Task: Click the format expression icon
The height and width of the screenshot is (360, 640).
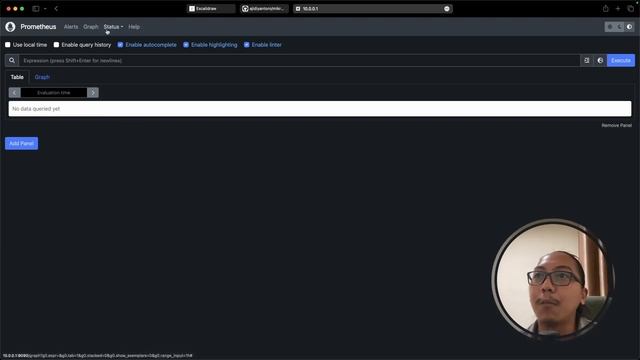Action: click(587, 60)
